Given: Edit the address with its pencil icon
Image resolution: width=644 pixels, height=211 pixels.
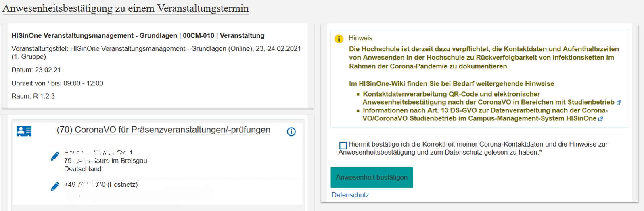Looking at the screenshot, I should (55, 157).
